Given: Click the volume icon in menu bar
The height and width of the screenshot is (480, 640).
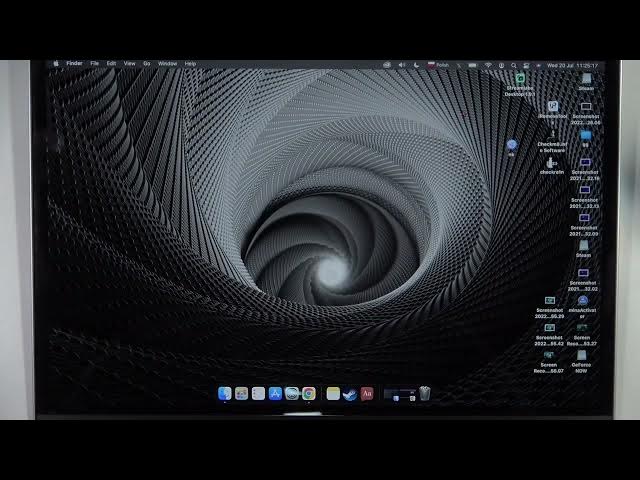Looking at the screenshot, I should coord(402,65).
